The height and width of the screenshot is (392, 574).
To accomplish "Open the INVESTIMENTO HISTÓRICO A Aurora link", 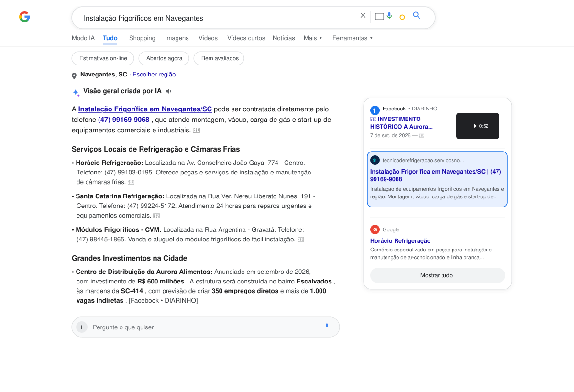I will (x=402, y=123).
